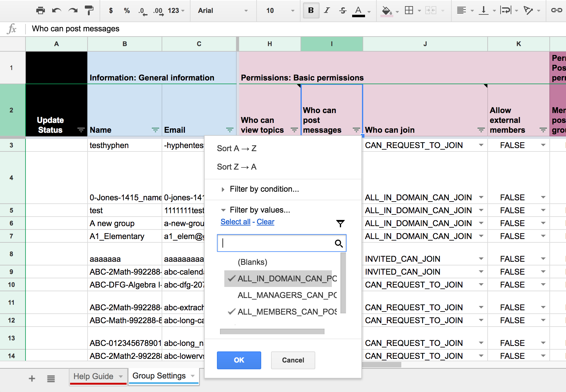This screenshot has height=392, width=566.
Task: Click the Select all link
Action: [235, 222]
